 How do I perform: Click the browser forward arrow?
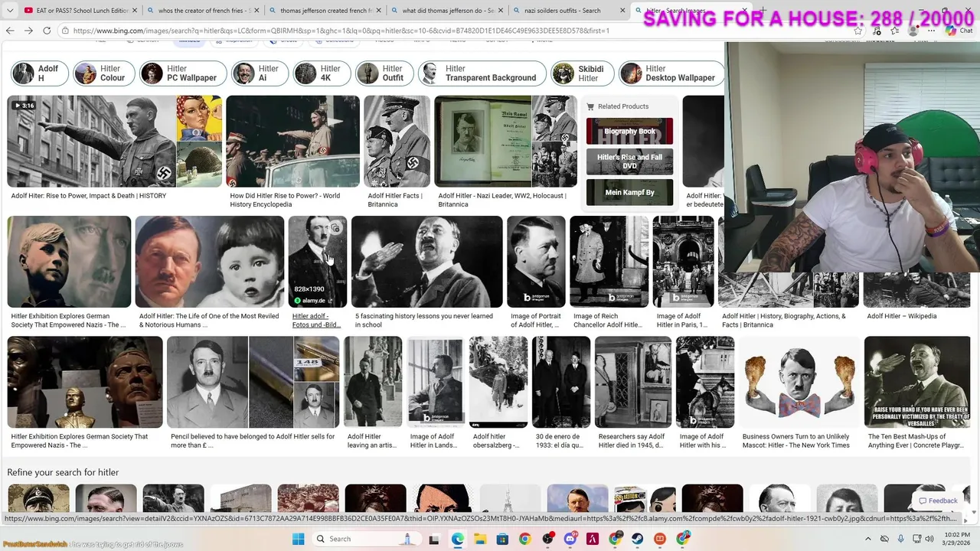(x=28, y=31)
